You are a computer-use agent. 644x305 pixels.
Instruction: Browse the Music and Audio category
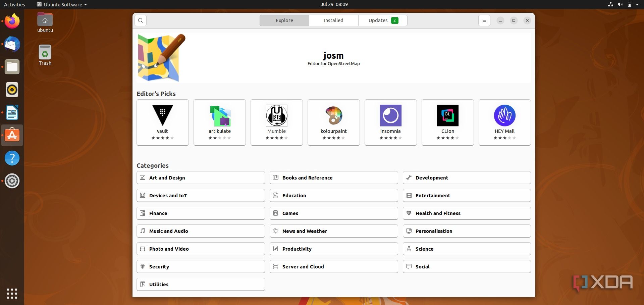point(201,231)
